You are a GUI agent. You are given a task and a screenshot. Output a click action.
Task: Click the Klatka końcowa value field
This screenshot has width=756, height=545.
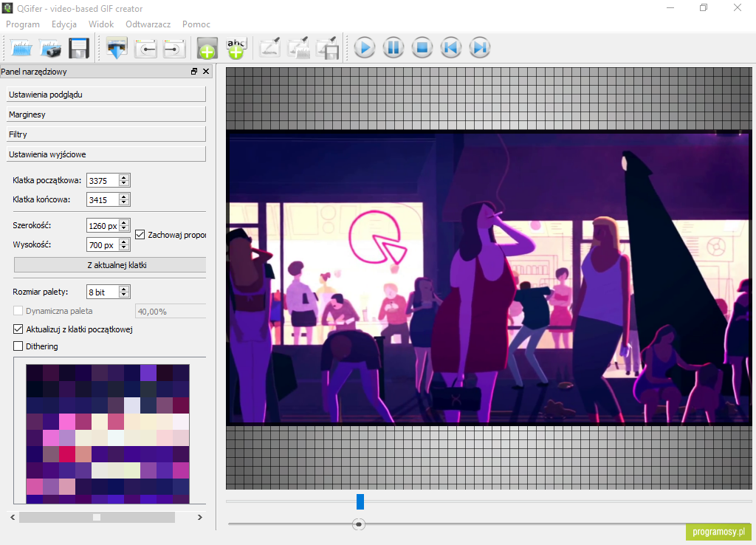click(x=103, y=199)
